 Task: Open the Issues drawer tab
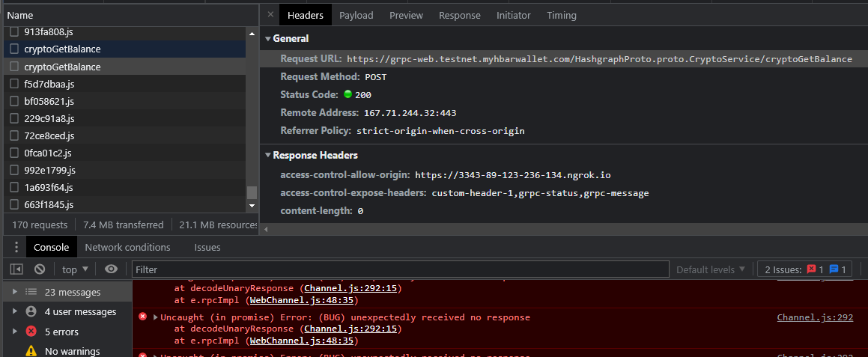207,248
